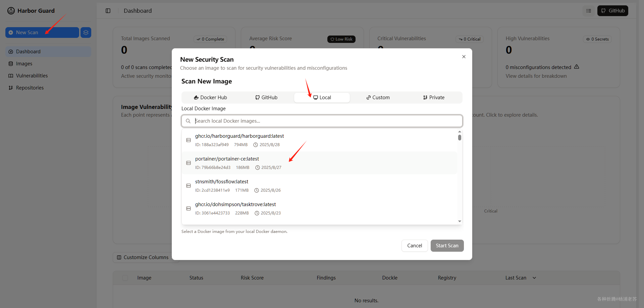Switch to the Docker Hub tab
Viewport: 644px width, 308px height.
click(x=210, y=98)
